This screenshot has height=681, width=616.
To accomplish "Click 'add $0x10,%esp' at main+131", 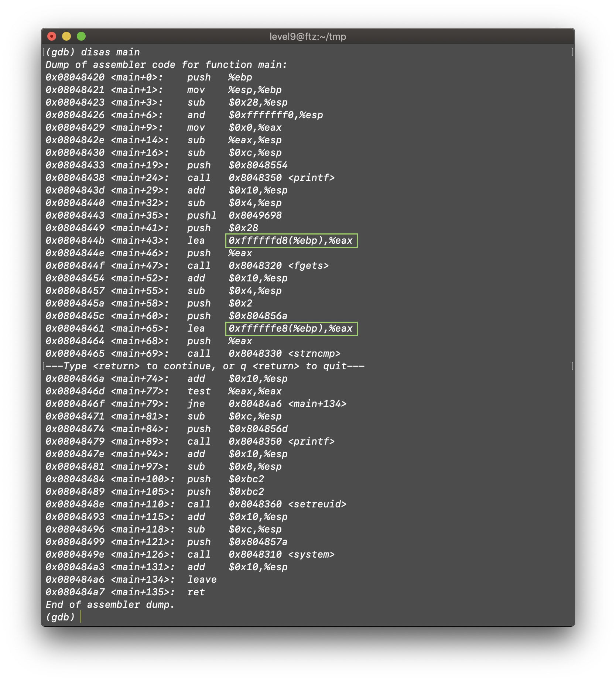I will [237, 567].
